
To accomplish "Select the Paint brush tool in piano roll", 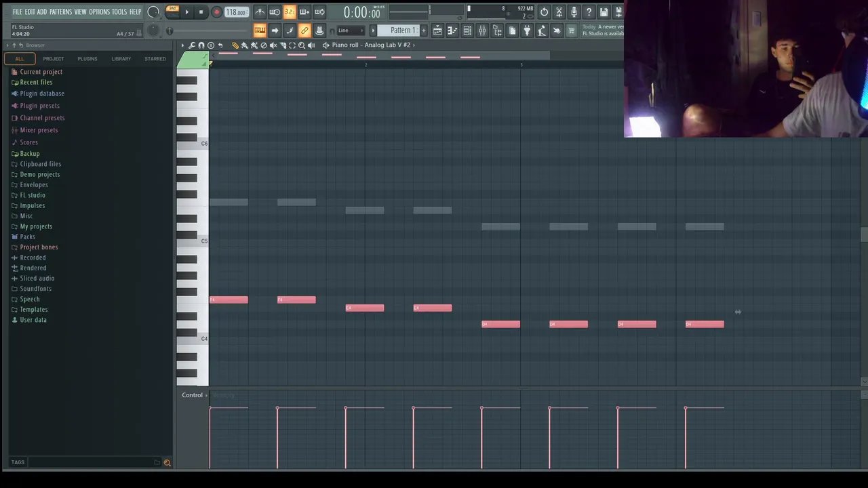I will (245, 45).
